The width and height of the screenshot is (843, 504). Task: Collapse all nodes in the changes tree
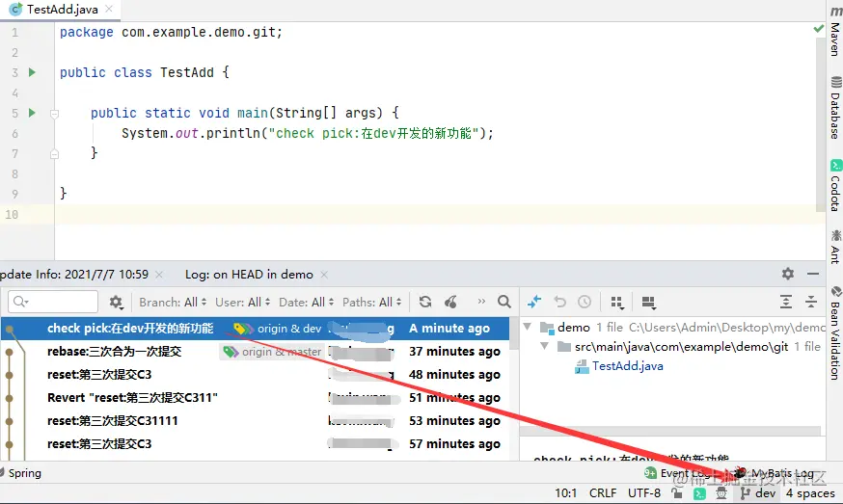tap(811, 302)
